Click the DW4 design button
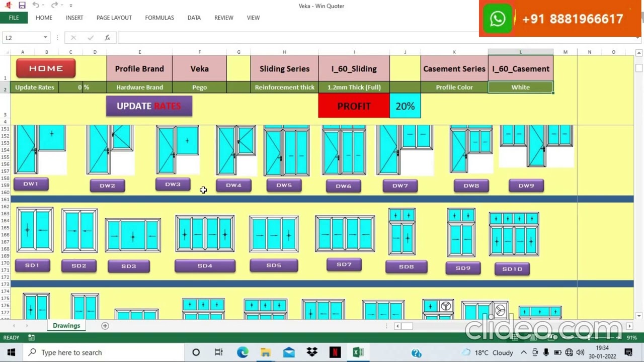Viewport: 644px width, 362px height. pyautogui.click(x=233, y=185)
